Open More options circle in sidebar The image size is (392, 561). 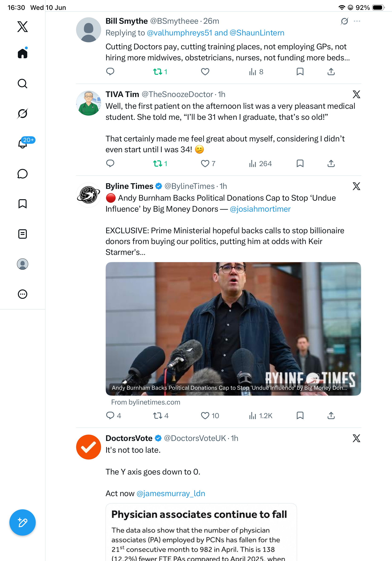(x=23, y=294)
